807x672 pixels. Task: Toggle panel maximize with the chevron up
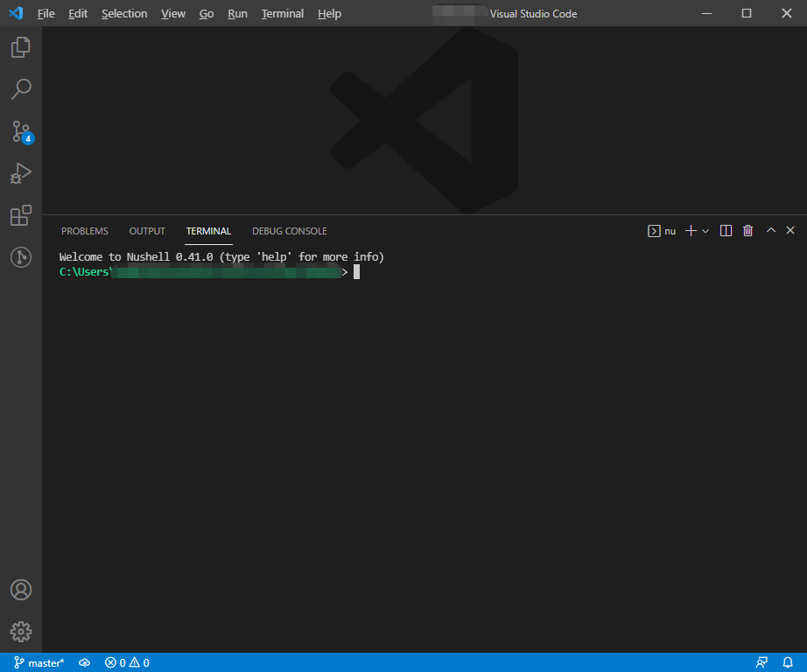tap(770, 230)
